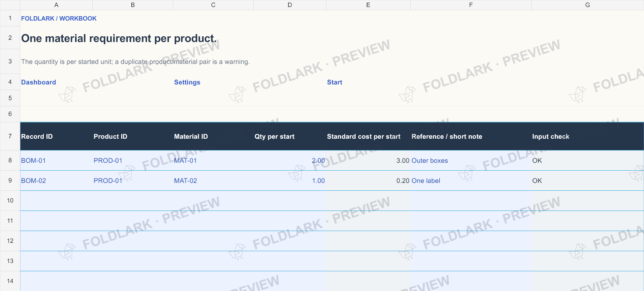Select column A header
Viewport: 644px width, 291px height.
point(56,5)
